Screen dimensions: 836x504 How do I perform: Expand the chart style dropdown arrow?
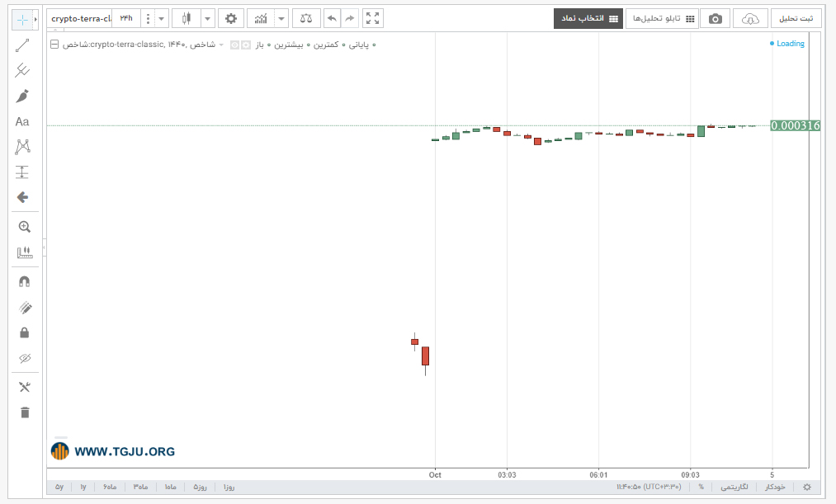tap(207, 19)
